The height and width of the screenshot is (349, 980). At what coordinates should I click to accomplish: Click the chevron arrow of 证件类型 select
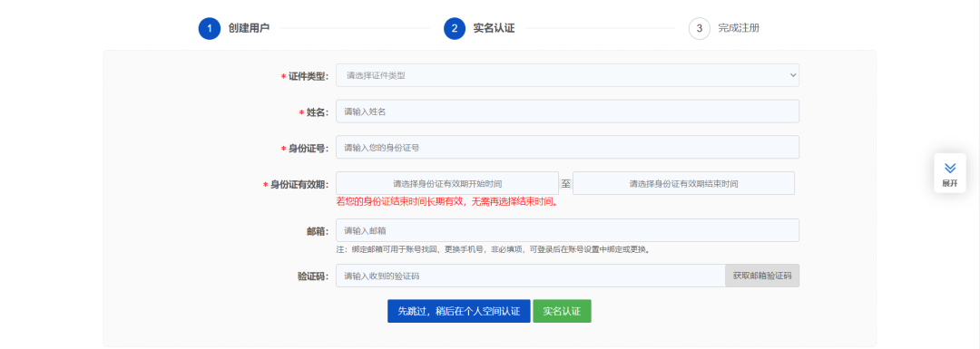(x=792, y=75)
